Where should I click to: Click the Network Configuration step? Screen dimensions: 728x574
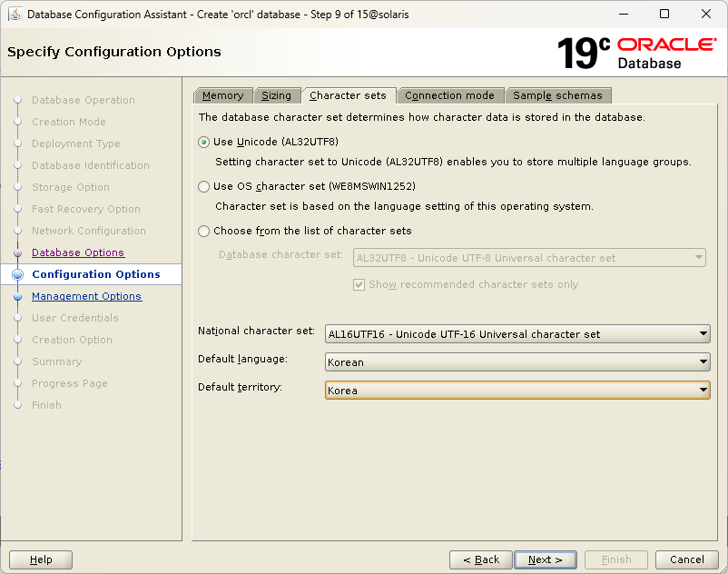pos(89,231)
